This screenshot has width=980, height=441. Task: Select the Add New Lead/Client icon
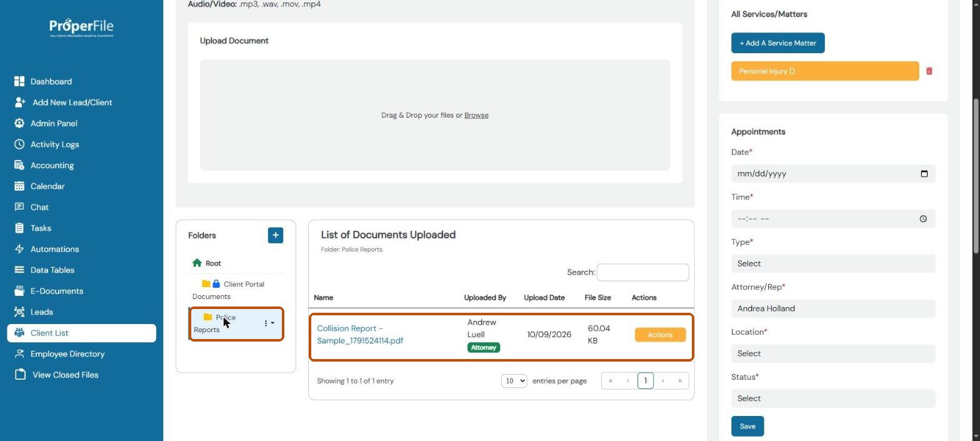tap(20, 103)
